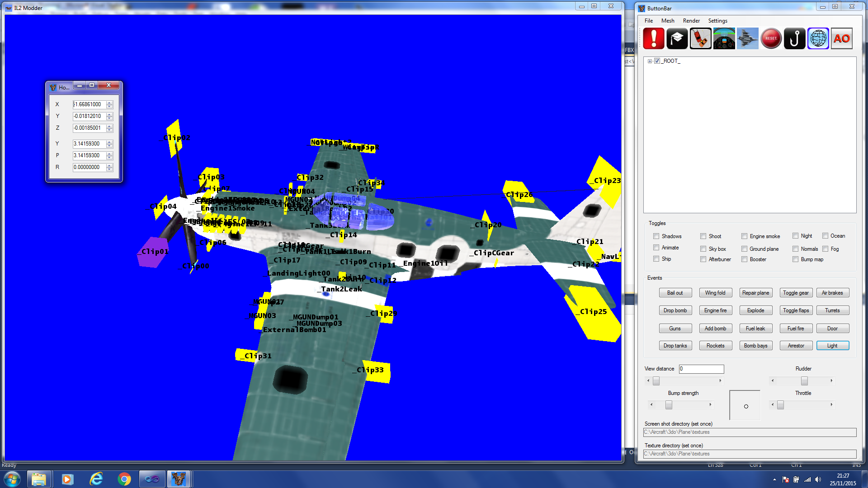Click the red exclamation mark icon

(653, 39)
